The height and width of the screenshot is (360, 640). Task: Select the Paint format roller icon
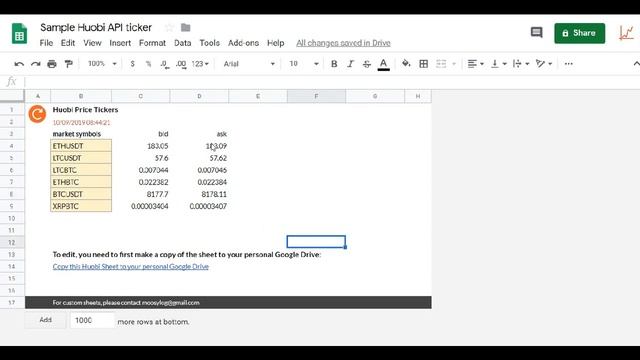69,64
